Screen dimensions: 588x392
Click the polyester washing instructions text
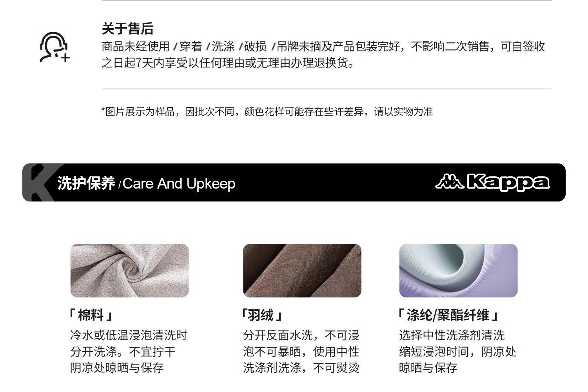click(x=457, y=352)
